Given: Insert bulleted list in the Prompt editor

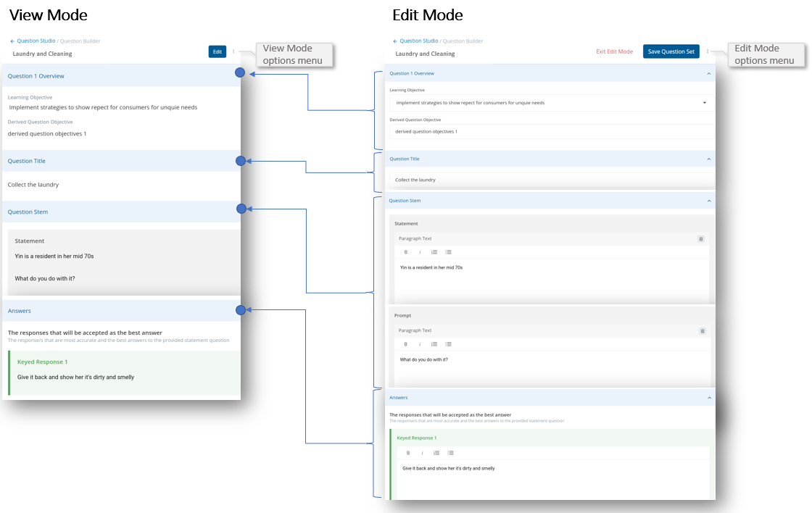Looking at the screenshot, I should click(x=448, y=344).
